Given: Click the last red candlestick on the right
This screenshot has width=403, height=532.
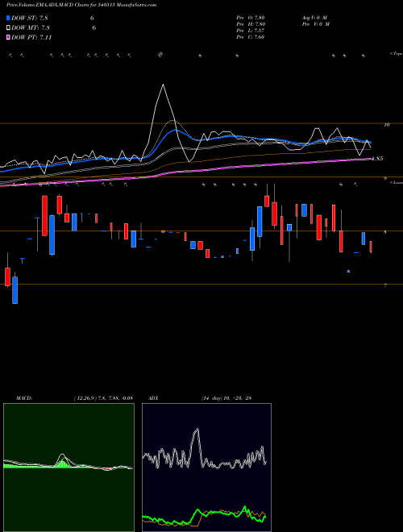Looking at the screenshot, I should [371, 247].
